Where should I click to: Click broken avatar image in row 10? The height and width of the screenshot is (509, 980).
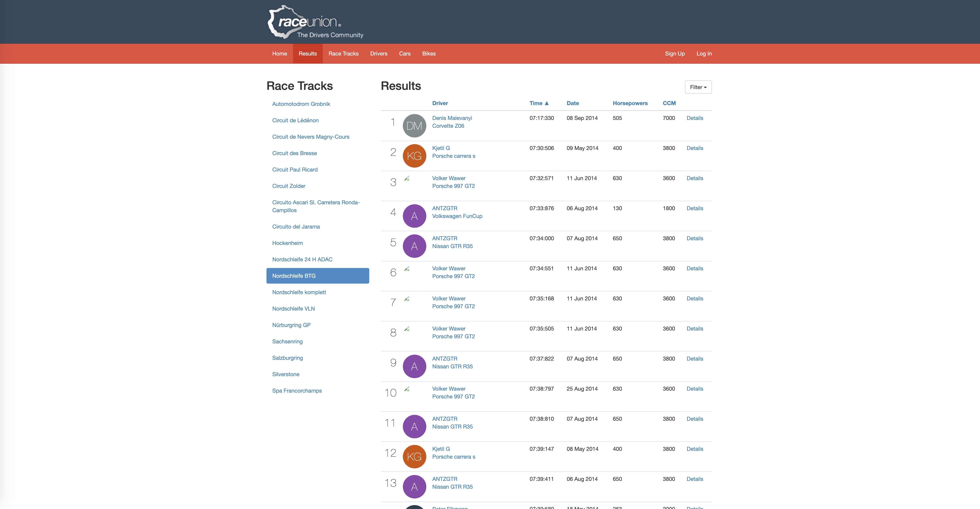click(407, 389)
